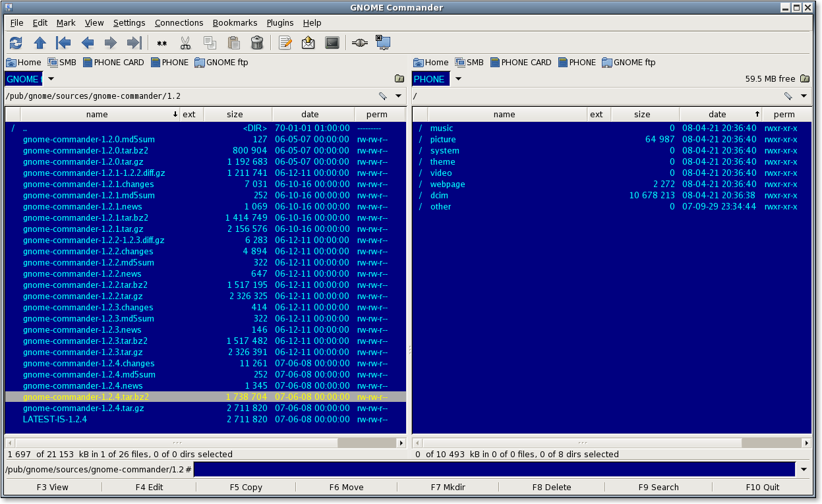Open PHONE CARD in the right connection bar
Viewport: 822px width, 504px height.
click(x=521, y=63)
